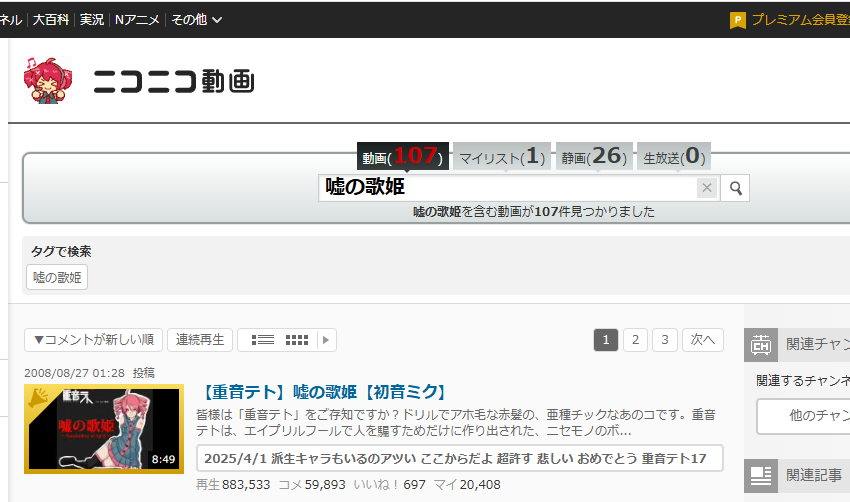Open 大百科 in top navigation
This screenshot has height=502, width=850.
tap(51, 20)
